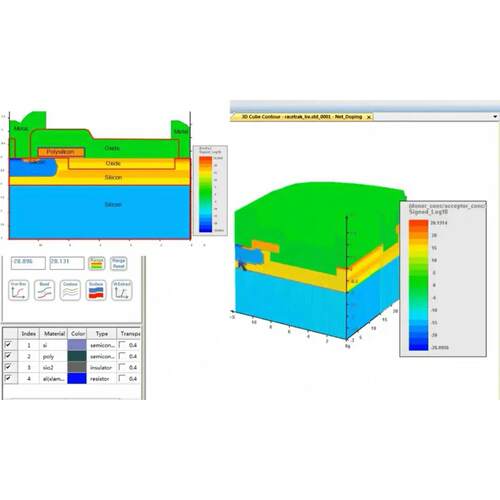Click the Signed_Log10 color legend in the 3D view

(x=443, y=279)
